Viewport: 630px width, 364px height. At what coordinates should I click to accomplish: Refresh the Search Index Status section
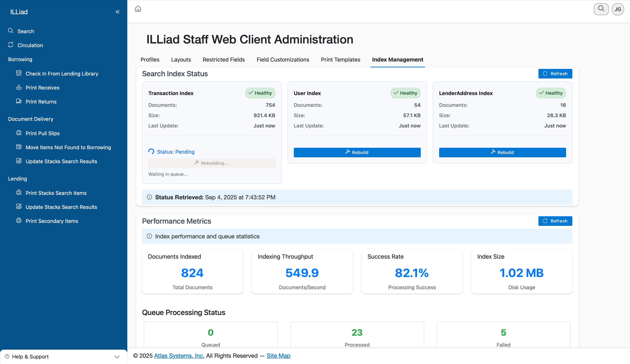pos(555,73)
